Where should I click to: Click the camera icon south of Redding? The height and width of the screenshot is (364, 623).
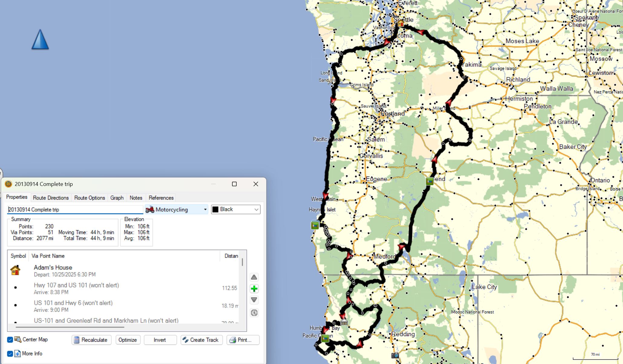coord(395,356)
